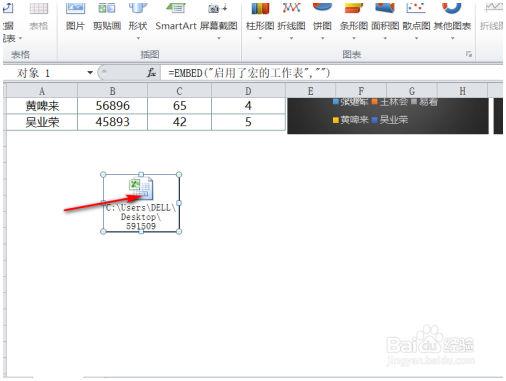
Task: Expand the Name Box dropdown arrow
Action: [x=90, y=73]
